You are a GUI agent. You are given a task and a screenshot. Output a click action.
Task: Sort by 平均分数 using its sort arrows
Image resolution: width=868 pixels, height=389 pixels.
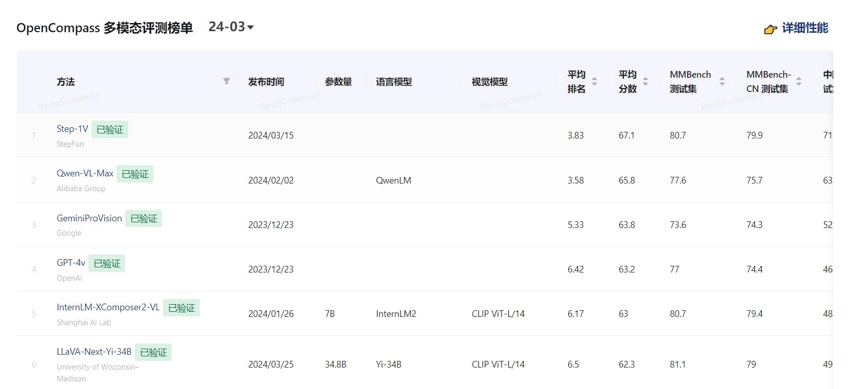pos(645,81)
